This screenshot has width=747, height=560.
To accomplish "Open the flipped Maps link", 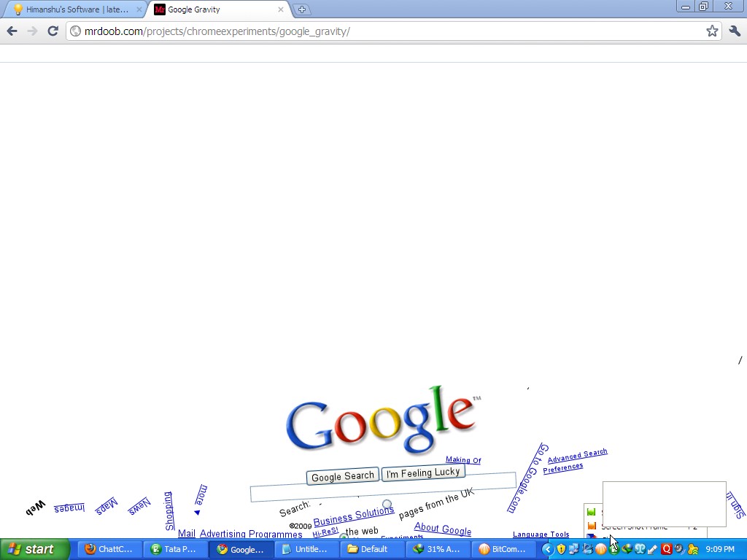I will [107, 506].
